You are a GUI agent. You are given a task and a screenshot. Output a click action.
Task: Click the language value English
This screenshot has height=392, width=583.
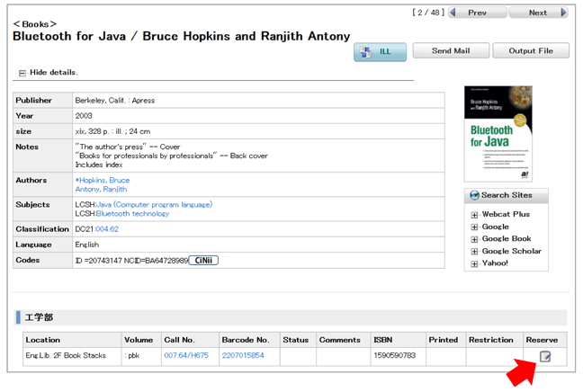[x=87, y=245]
